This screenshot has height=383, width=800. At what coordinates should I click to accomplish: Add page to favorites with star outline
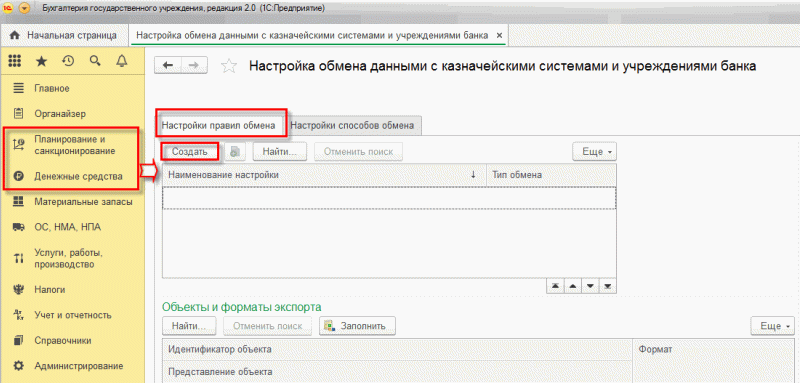point(230,66)
